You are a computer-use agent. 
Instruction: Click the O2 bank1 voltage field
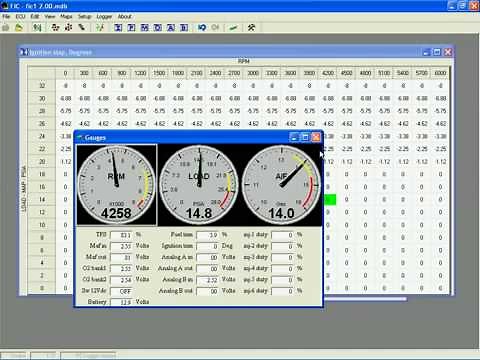pos(121,269)
